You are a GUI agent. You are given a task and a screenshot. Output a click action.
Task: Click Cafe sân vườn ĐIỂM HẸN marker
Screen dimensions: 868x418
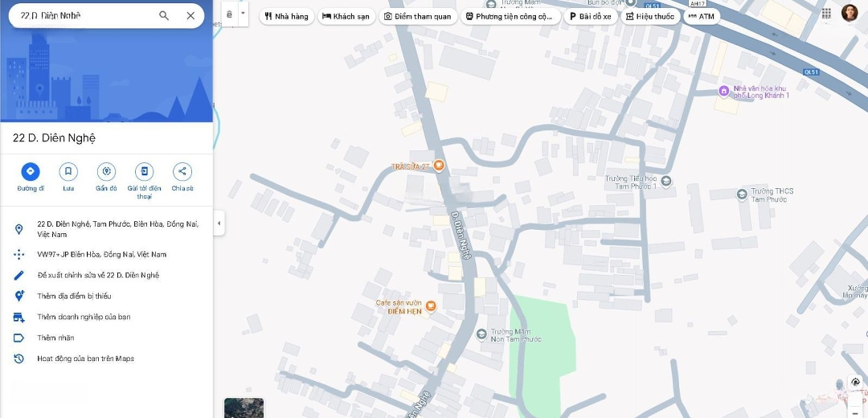(431, 305)
